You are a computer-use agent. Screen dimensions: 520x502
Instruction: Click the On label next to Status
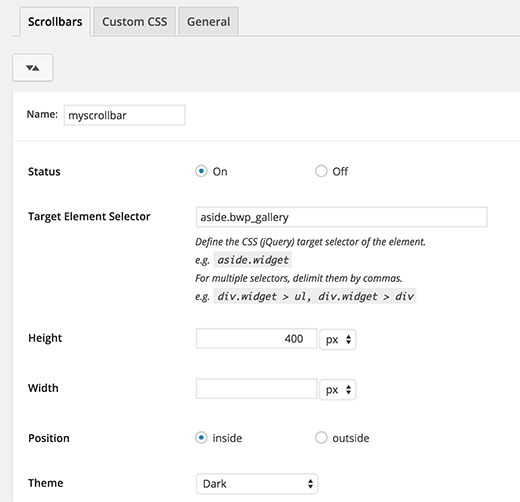[x=220, y=171]
